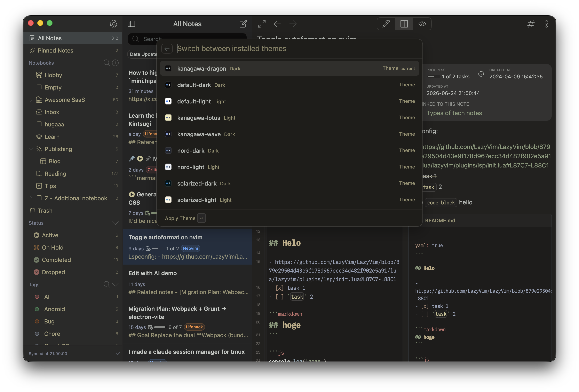
Task: Go forward with right arrow in editor toolbar
Action: click(293, 24)
